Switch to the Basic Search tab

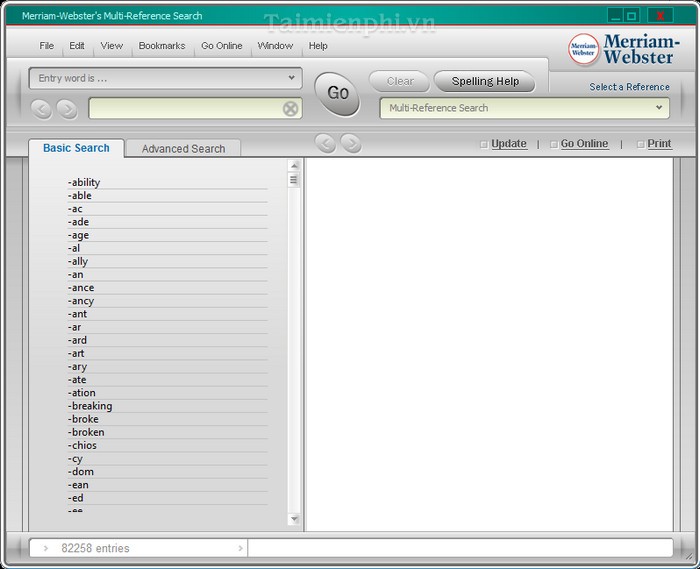point(76,148)
